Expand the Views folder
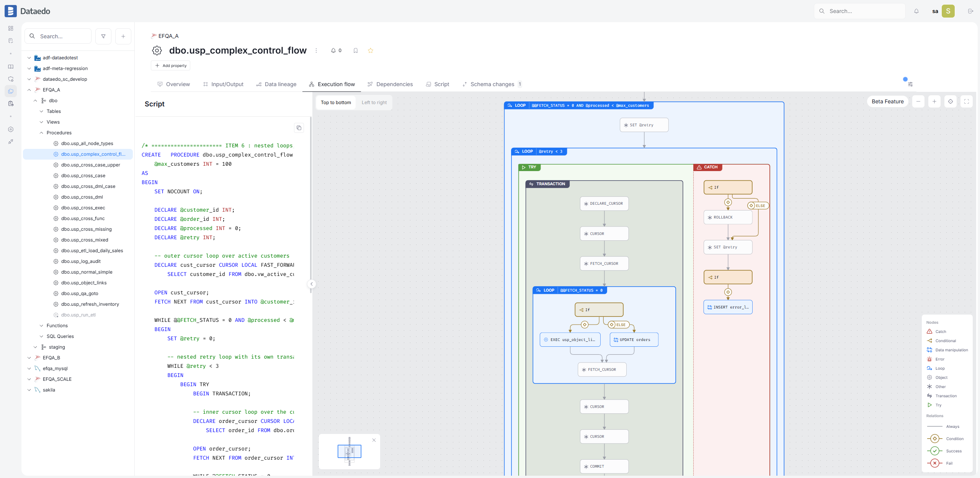The height and width of the screenshot is (478, 980). 41,122
